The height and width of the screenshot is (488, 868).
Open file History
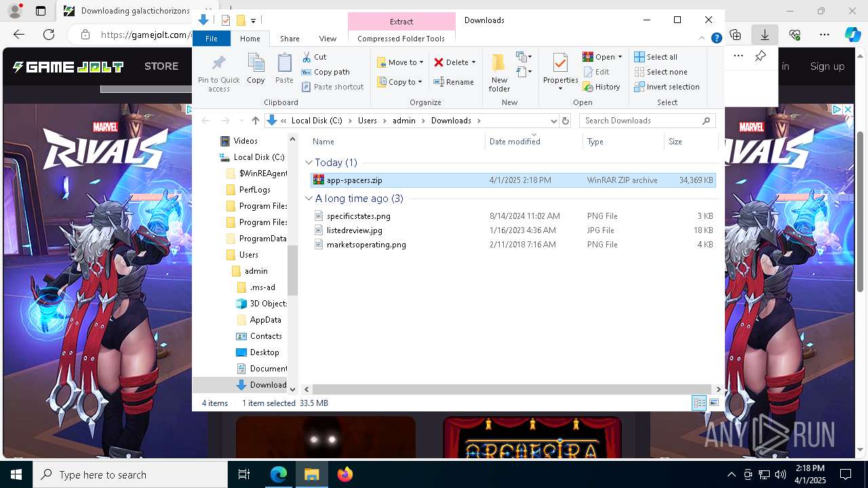[601, 87]
